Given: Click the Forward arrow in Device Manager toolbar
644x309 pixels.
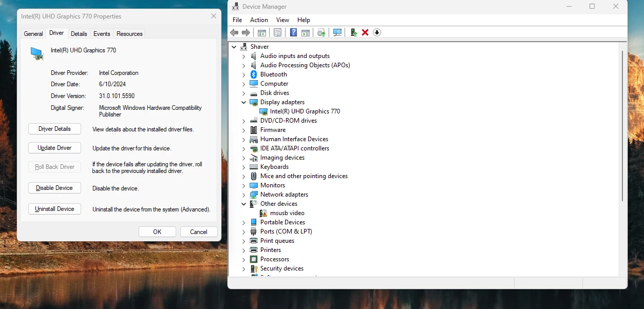Looking at the screenshot, I should click(246, 32).
